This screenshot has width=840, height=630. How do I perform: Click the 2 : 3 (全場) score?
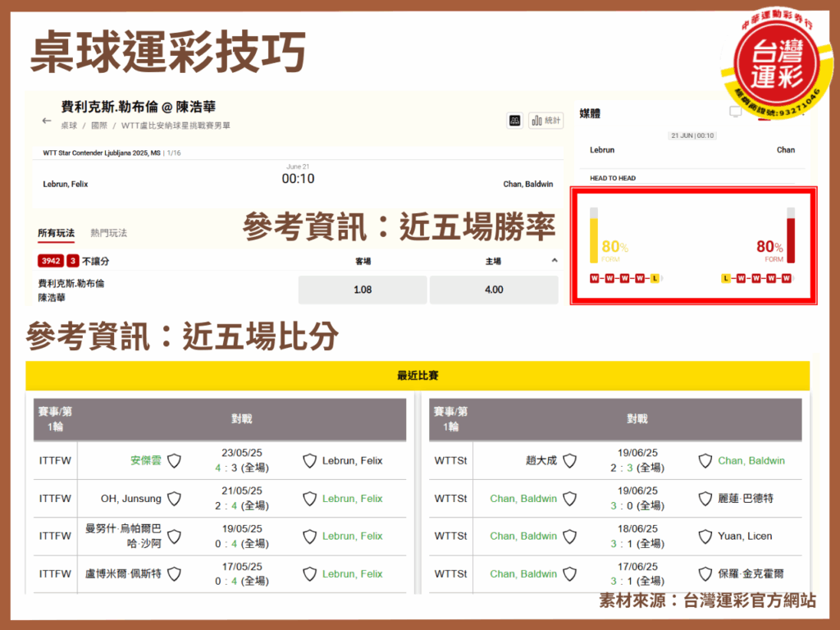(x=637, y=468)
